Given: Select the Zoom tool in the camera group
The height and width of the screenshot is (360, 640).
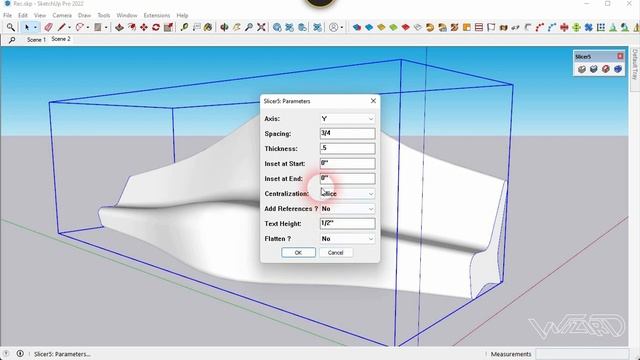Looking at the screenshot, I should coord(249,27).
